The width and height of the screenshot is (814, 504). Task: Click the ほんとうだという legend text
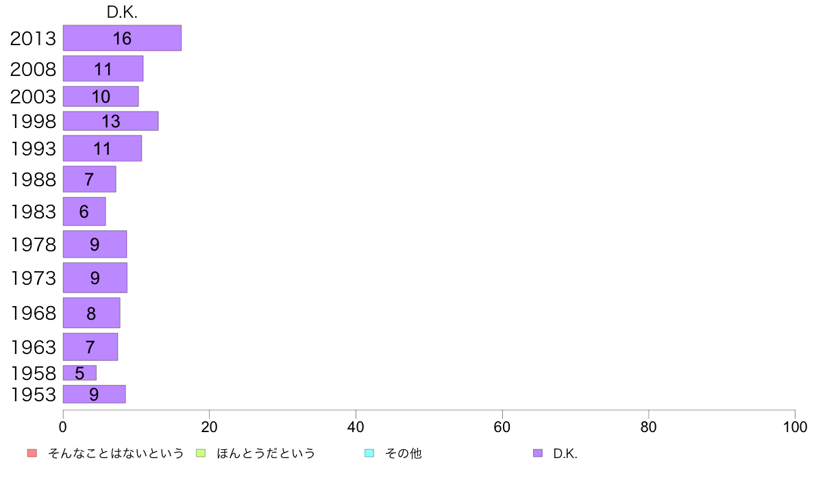pyautogui.click(x=266, y=453)
